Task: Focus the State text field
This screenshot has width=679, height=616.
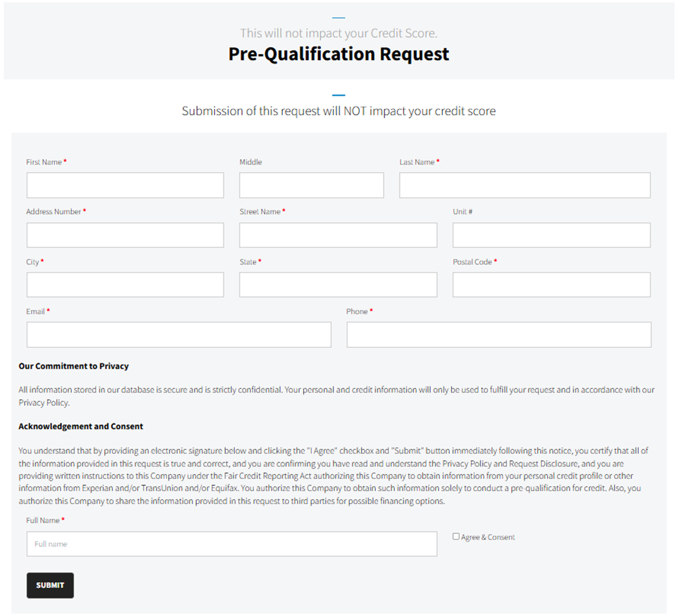Action: coord(338,285)
